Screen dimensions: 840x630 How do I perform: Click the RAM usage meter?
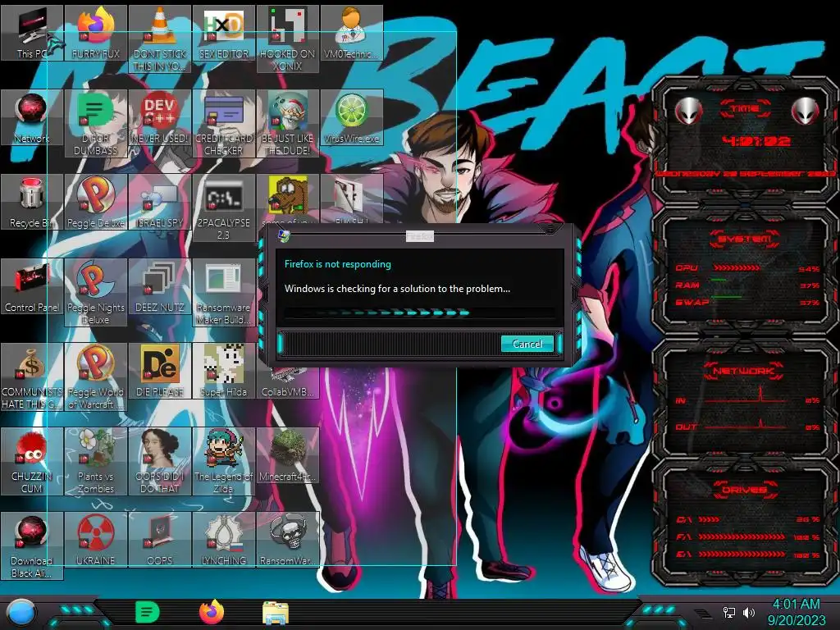click(x=747, y=285)
